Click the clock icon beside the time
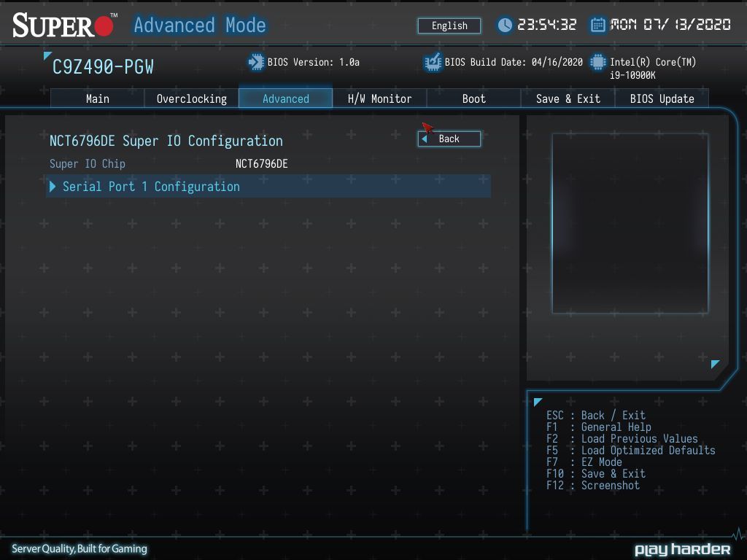 pos(505,25)
